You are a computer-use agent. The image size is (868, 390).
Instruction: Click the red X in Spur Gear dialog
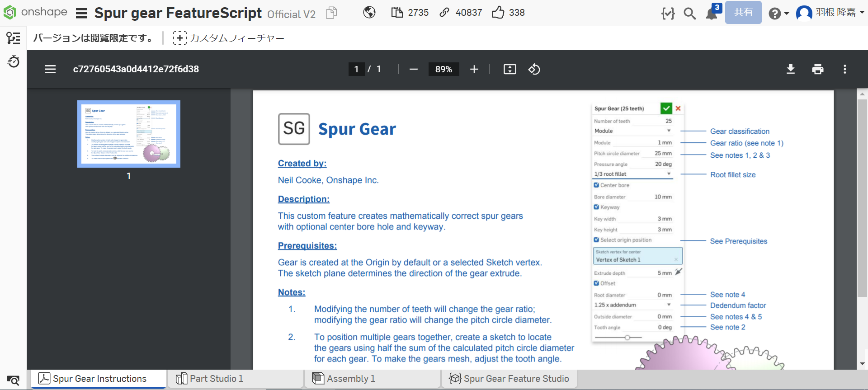pos(678,108)
